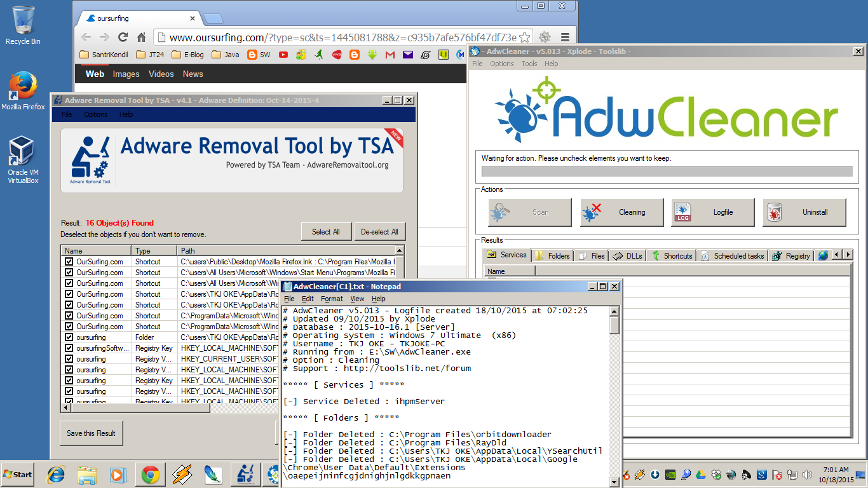Click the Start button
This screenshot has height=488, width=868.
tap(18, 475)
